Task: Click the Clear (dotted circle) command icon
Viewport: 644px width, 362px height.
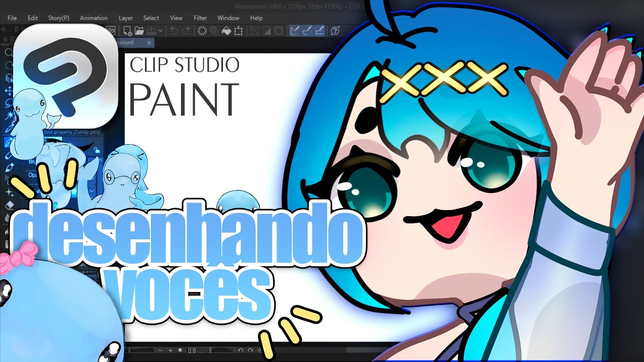Action: click(x=202, y=31)
